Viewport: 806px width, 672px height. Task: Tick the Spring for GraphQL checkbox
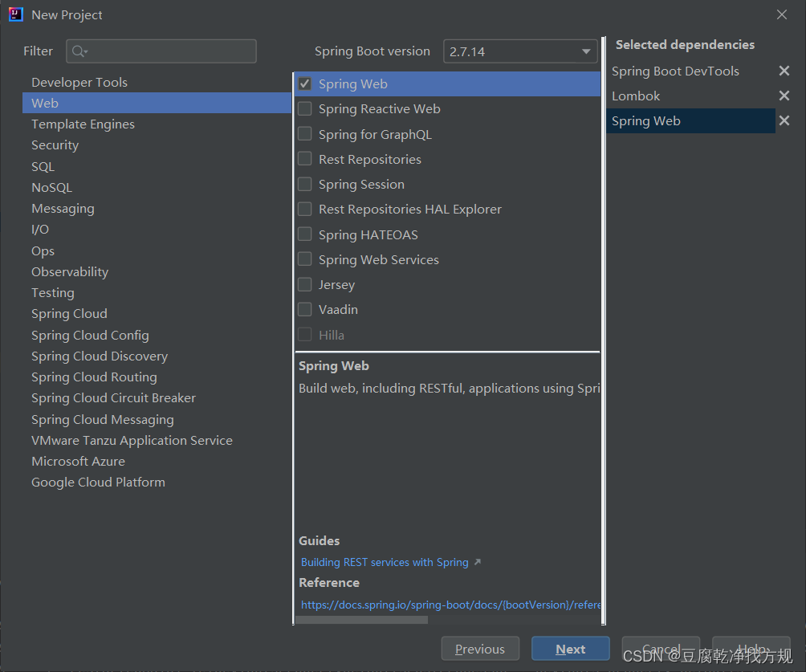pyautogui.click(x=305, y=134)
